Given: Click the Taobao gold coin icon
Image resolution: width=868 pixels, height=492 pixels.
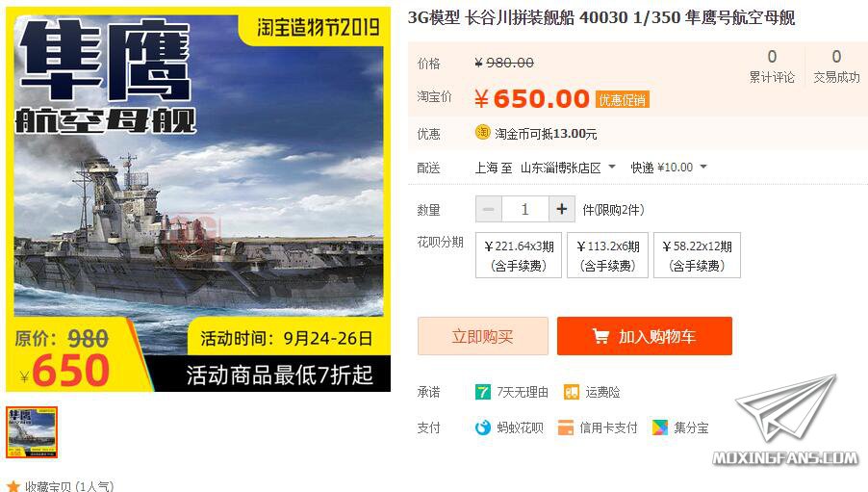Looking at the screenshot, I should [x=483, y=132].
